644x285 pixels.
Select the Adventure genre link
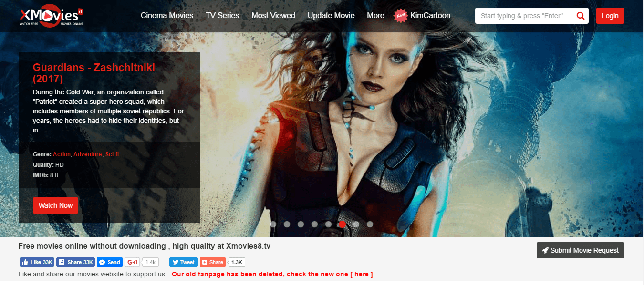tap(87, 154)
